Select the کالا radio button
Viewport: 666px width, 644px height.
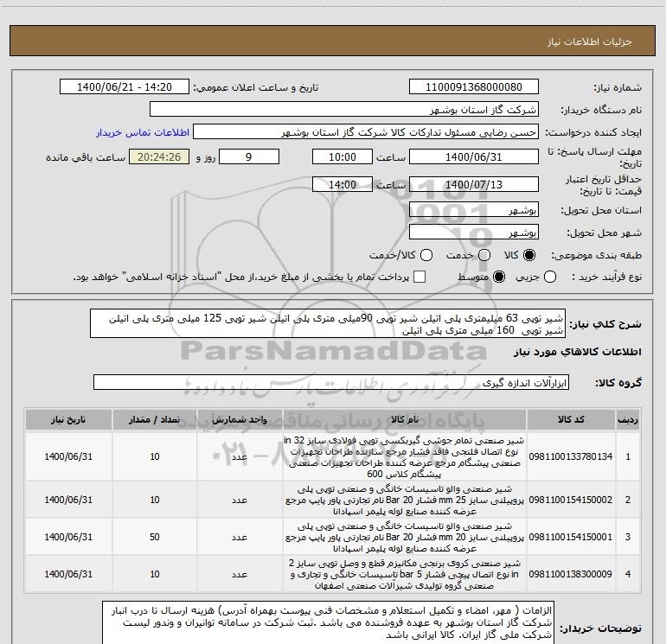pyautogui.click(x=529, y=255)
